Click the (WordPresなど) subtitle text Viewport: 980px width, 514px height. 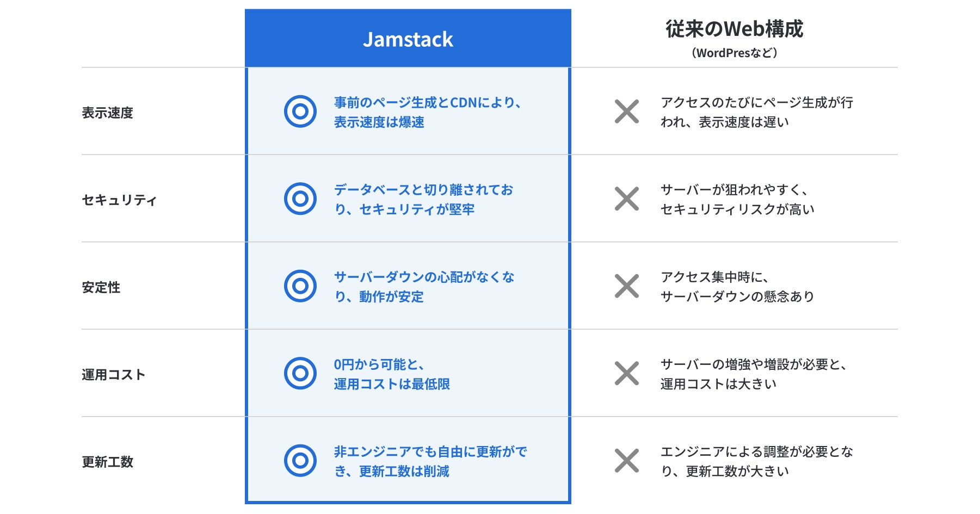pyautogui.click(x=734, y=53)
